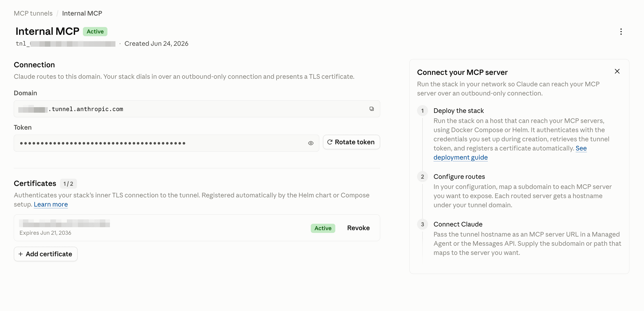Click the Domain field label

tap(25, 93)
